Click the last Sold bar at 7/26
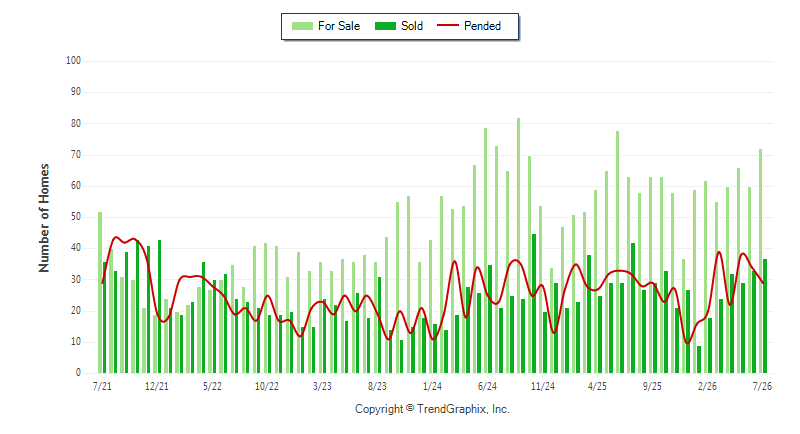The height and width of the screenshot is (434, 800). coord(765,316)
